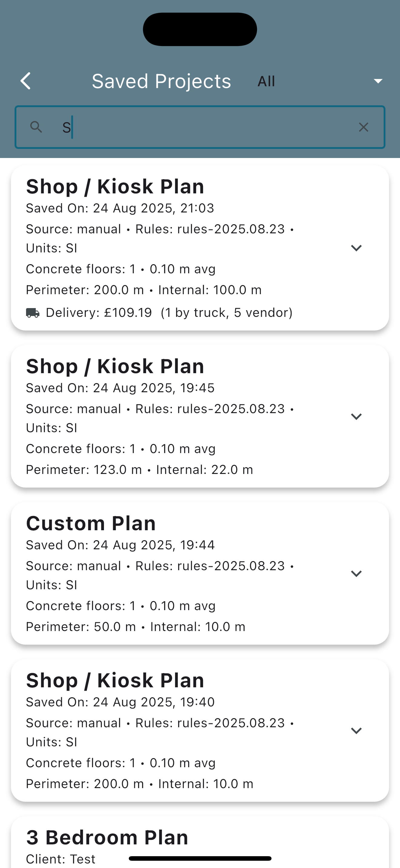
Task: Click "Saved On: 24 Aug 2025, 21:03" text
Action: (120, 208)
